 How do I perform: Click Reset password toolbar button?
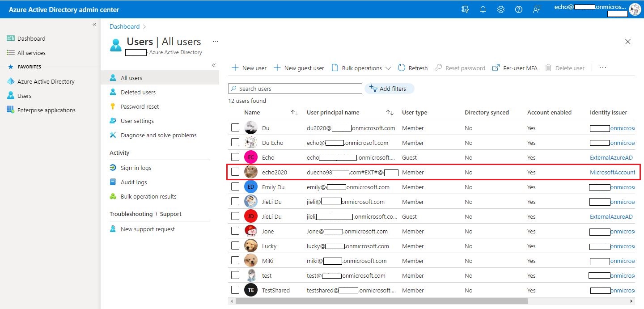(460, 68)
